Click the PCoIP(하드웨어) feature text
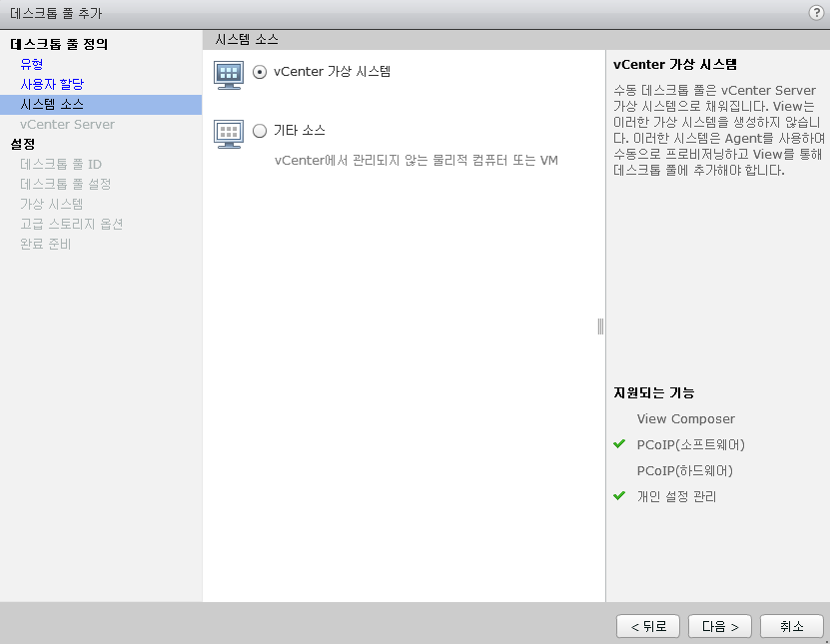Viewport: 830px width, 644px height. (684, 470)
